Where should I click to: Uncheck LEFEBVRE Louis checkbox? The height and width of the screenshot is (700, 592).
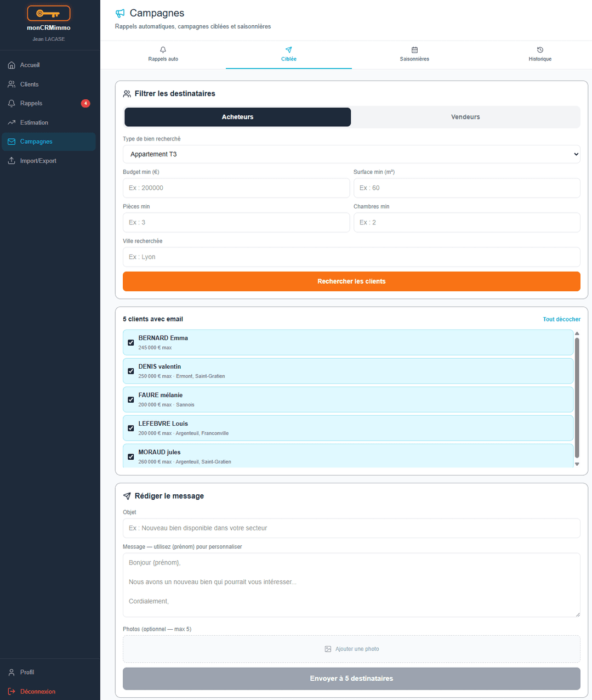tap(131, 428)
